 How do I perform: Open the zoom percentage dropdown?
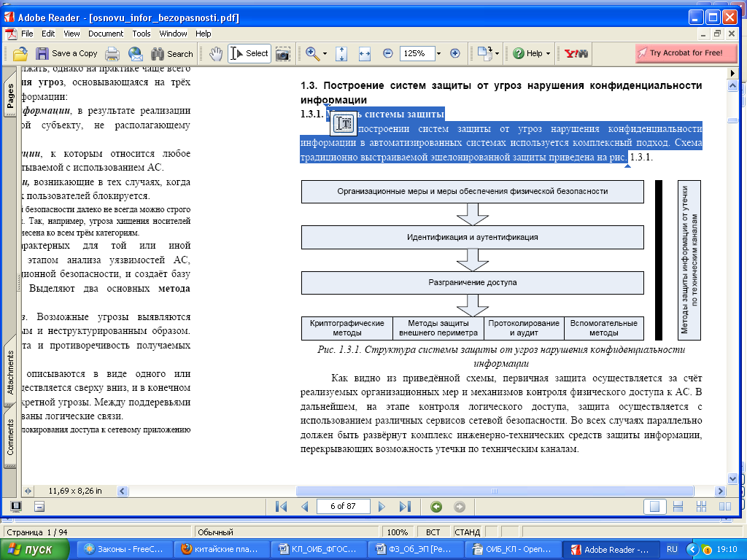(x=438, y=54)
